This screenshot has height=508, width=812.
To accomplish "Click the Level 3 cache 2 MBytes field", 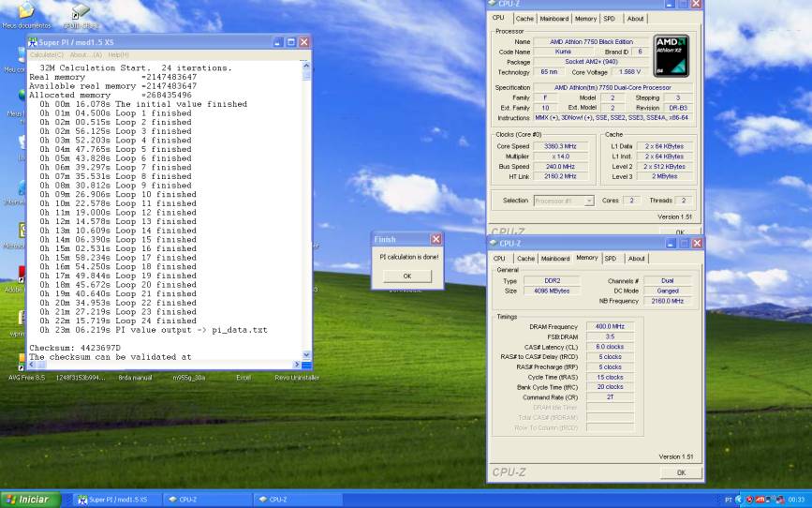I will tap(665, 176).
